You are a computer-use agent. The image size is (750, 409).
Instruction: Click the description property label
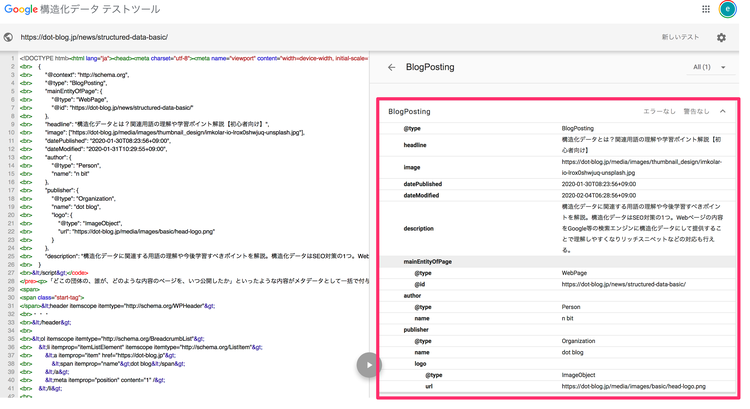pyautogui.click(x=419, y=229)
